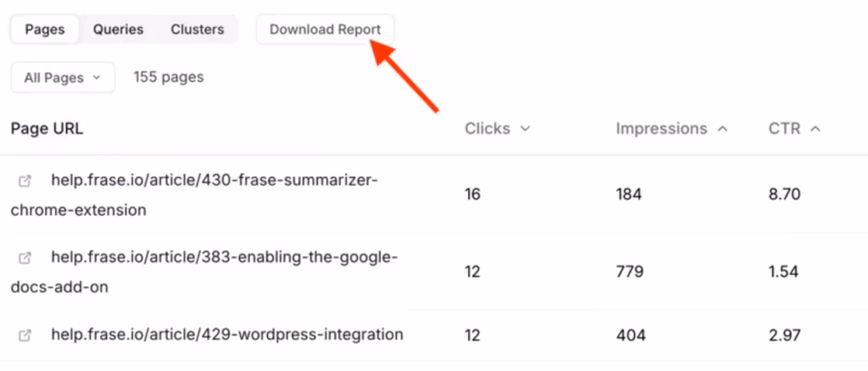Click the Page URL column header
Image resolution: width=868 pixels, height=371 pixels.
click(x=47, y=129)
